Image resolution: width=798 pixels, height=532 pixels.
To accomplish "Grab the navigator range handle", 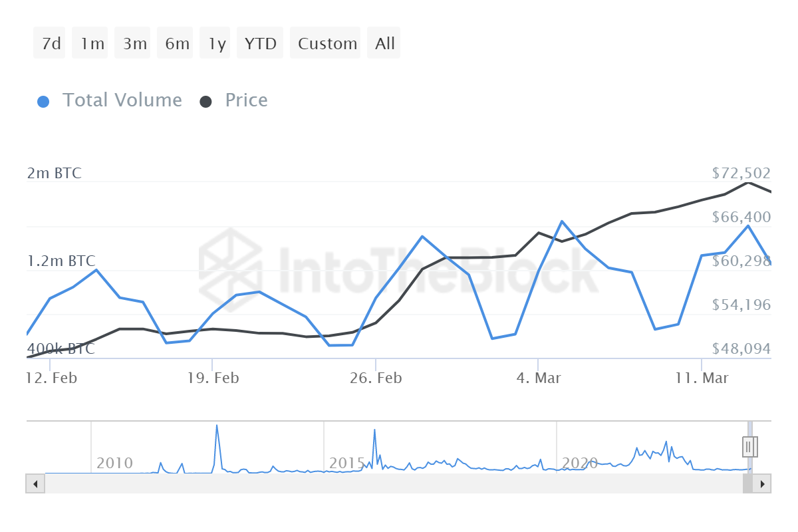I will pyautogui.click(x=749, y=446).
